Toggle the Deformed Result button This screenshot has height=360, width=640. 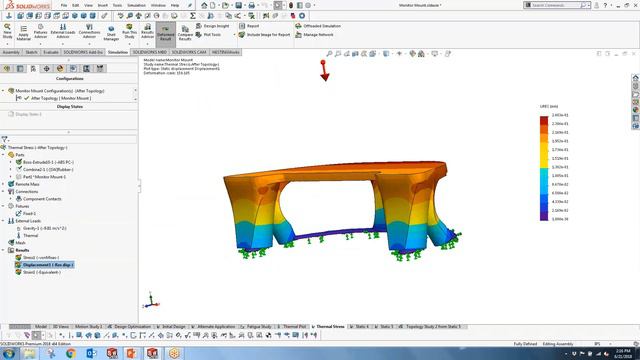[165, 33]
